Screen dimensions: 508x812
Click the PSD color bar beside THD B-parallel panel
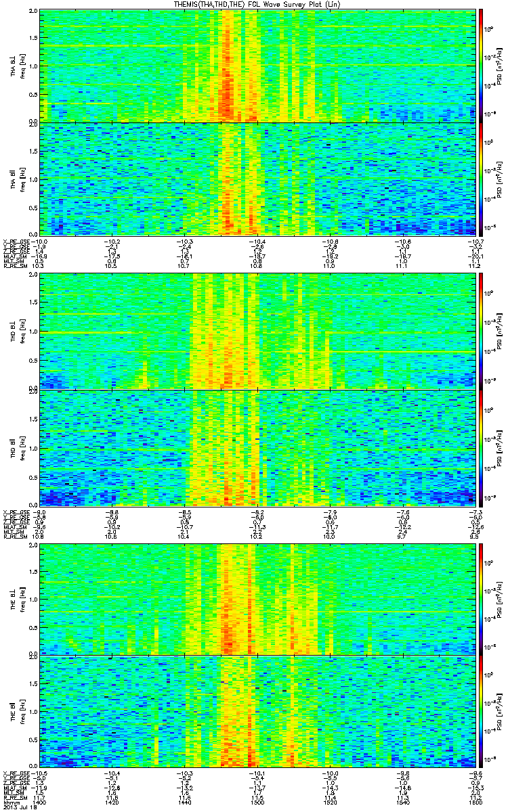pyautogui.click(x=482, y=447)
